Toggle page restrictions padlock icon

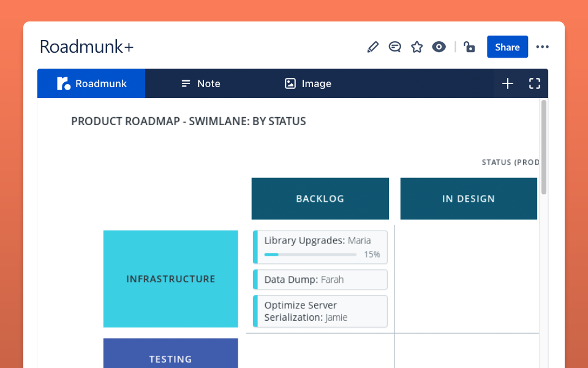coord(469,47)
